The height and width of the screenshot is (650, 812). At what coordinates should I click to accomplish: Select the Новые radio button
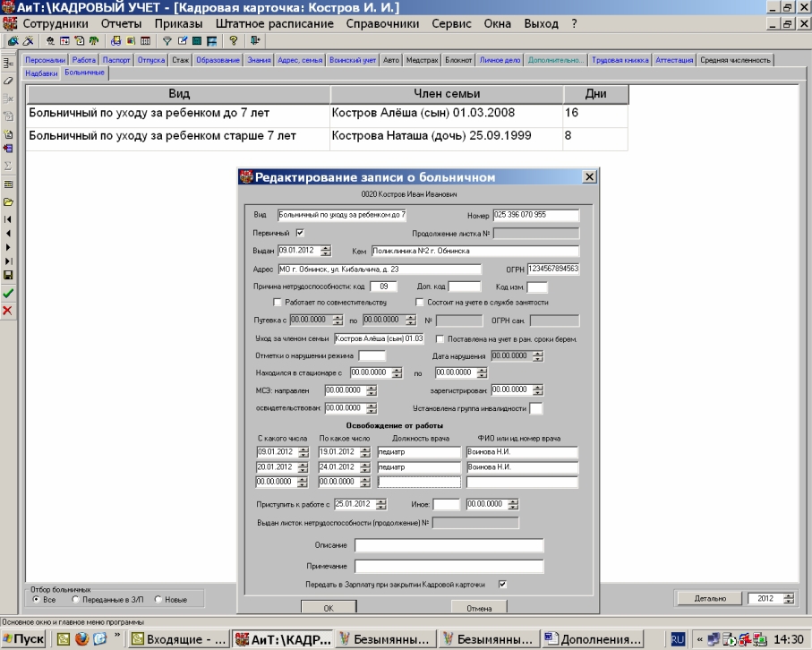coord(158,599)
